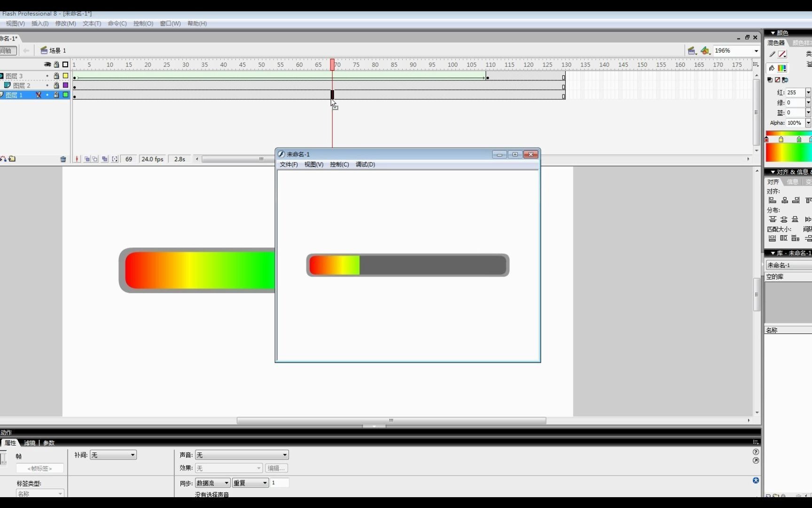
Task: Open the 补间 tween type dropdown
Action: point(113,455)
